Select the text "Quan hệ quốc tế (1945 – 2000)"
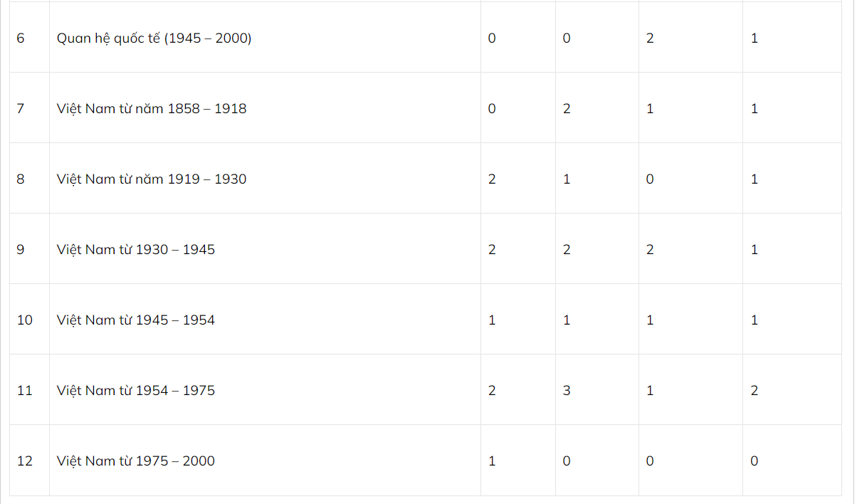The width and height of the screenshot is (857, 504). coord(154,38)
